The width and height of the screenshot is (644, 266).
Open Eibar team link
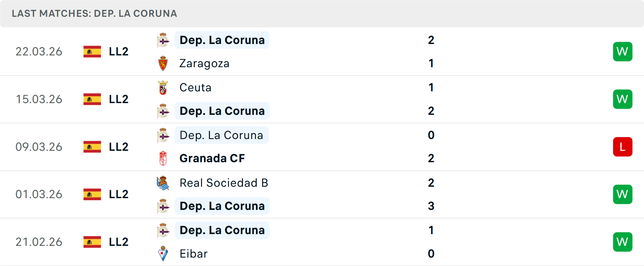click(194, 254)
